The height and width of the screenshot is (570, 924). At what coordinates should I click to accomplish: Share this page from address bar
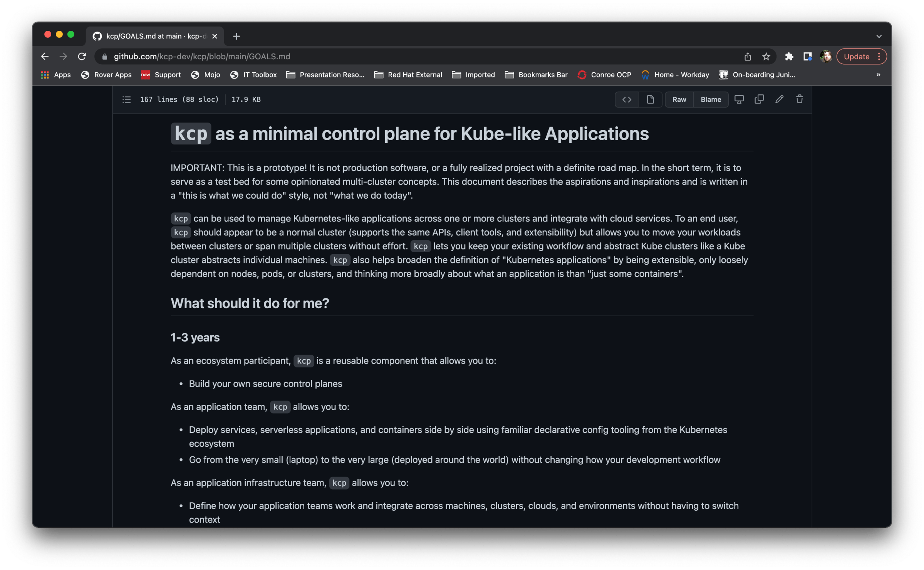(748, 57)
